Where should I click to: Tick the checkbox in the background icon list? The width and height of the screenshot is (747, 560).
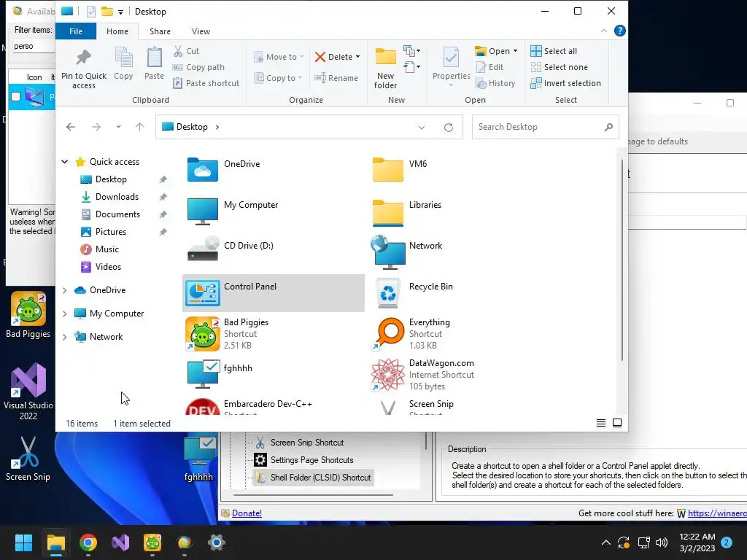pyautogui.click(x=16, y=97)
